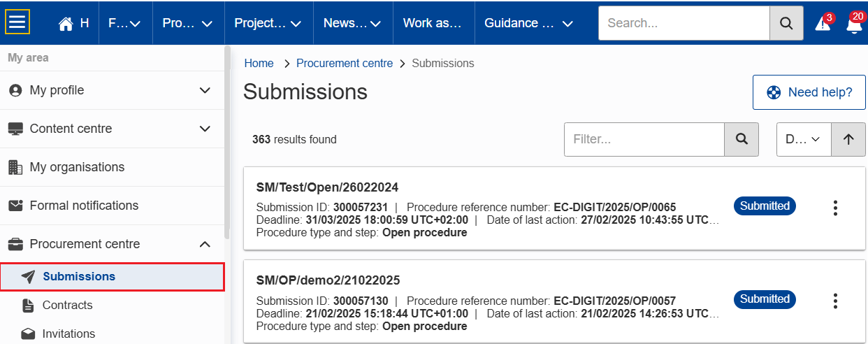
Task: Open the News menu in navbar
Action: (352, 23)
